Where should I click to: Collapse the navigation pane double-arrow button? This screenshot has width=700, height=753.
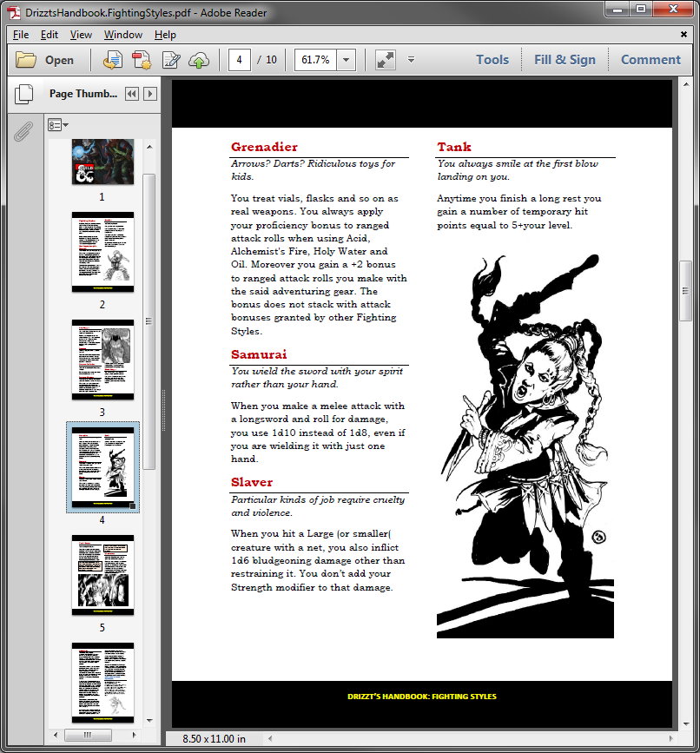tap(131, 94)
